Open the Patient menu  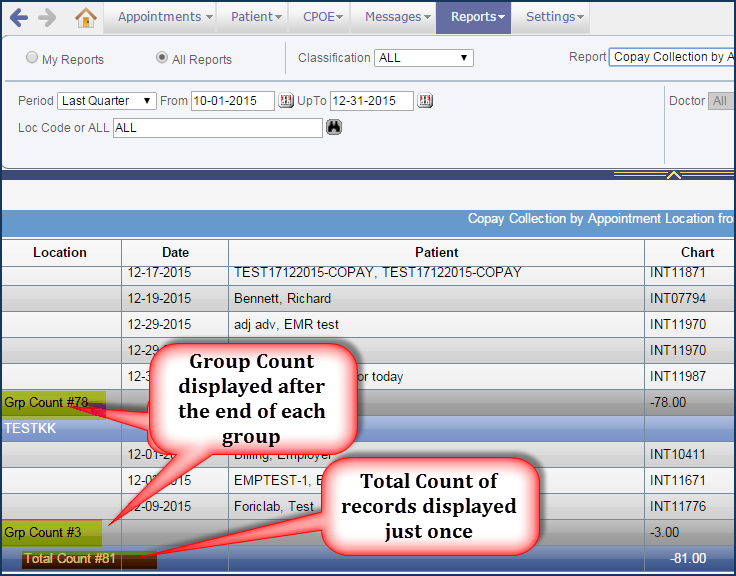253,17
